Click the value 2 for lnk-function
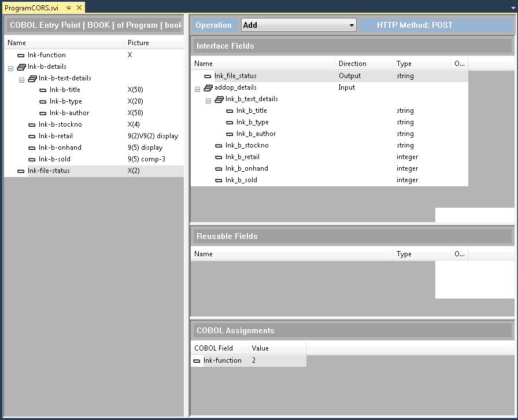 click(254, 360)
